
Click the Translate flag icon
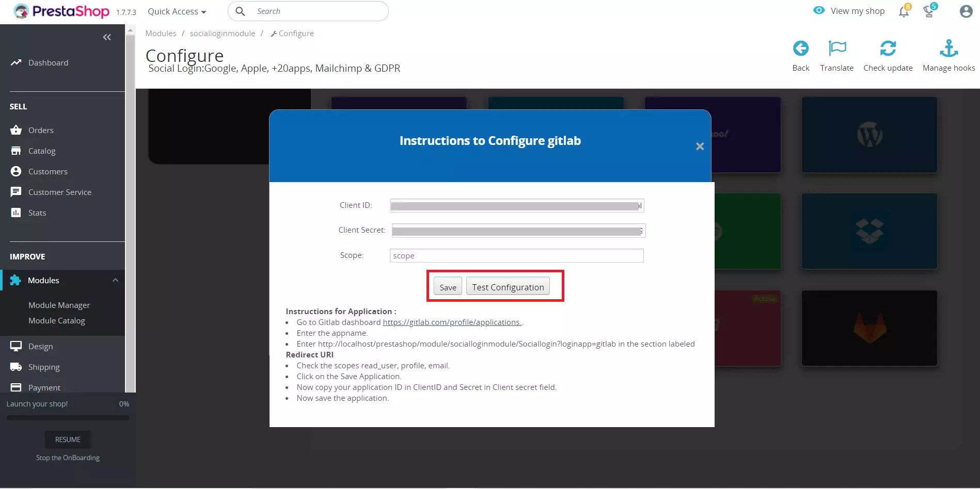click(836, 48)
